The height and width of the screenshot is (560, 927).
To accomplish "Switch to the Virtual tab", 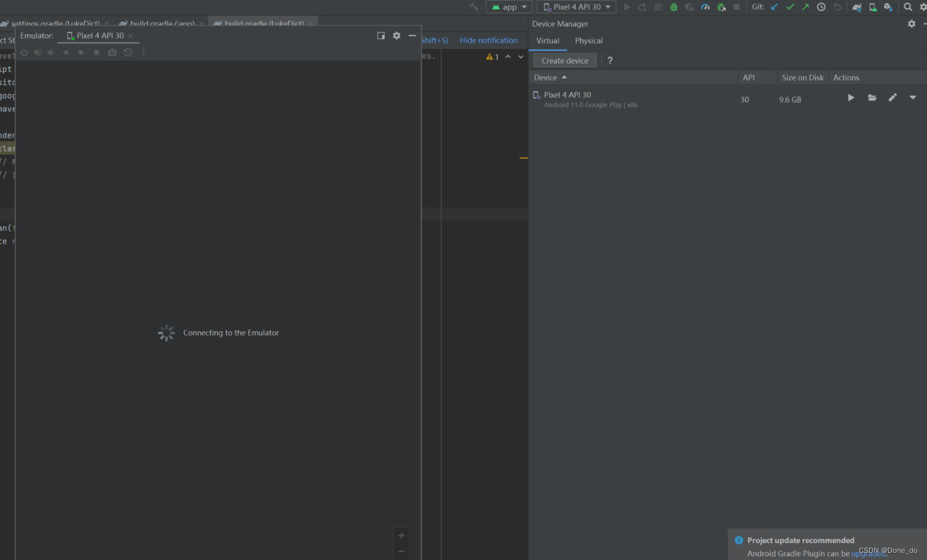I will (547, 41).
